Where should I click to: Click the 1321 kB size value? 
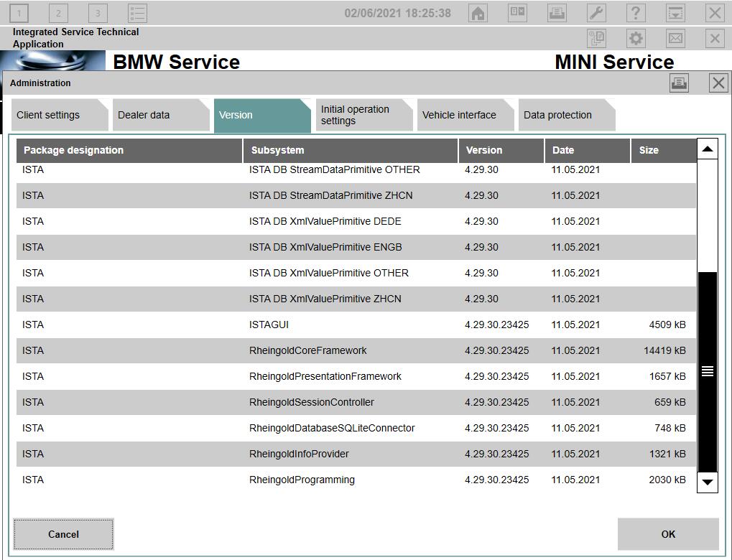click(x=667, y=454)
